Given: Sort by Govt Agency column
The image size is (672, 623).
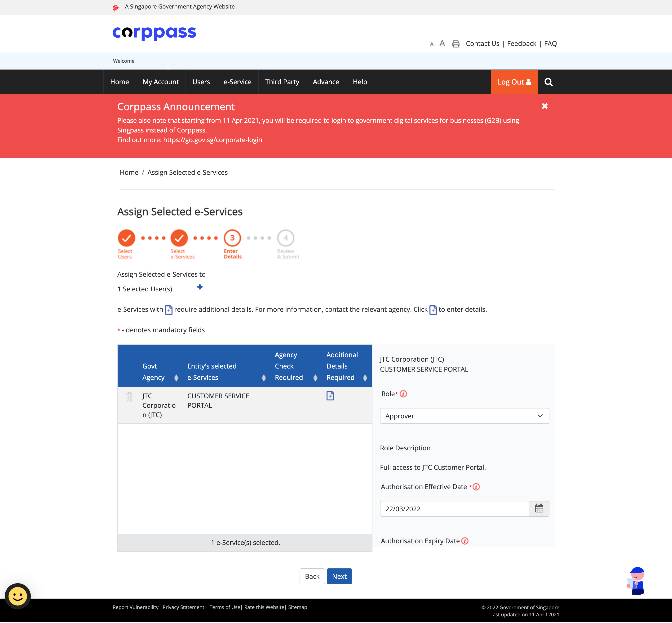Looking at the screenshot, I should (176, 378).
